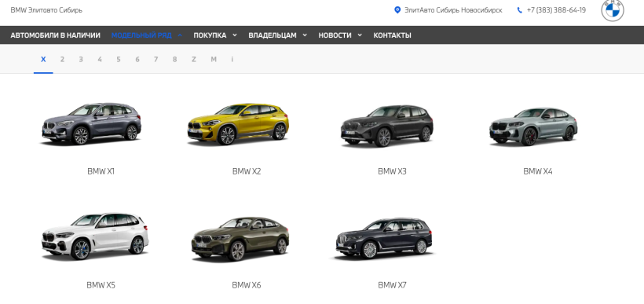Collapse the Модельный ряд chevron
This screenshot has height=304, width=644.
click(x=180, y=35)
